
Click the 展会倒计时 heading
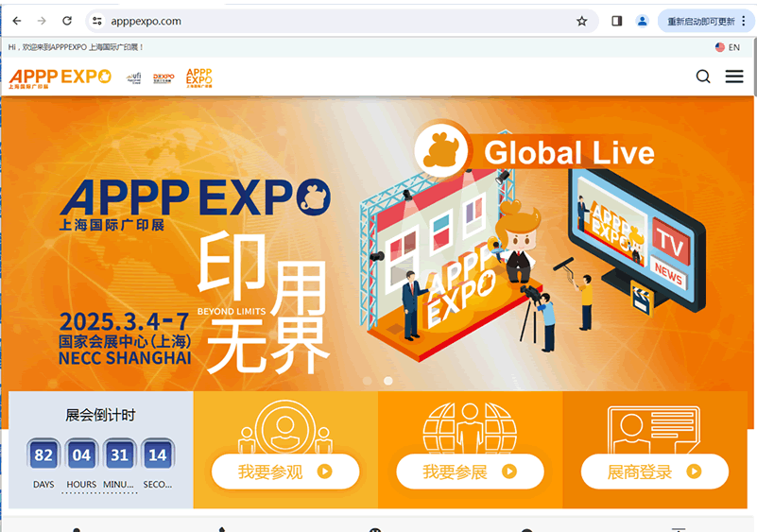click(x=100, y=415)
